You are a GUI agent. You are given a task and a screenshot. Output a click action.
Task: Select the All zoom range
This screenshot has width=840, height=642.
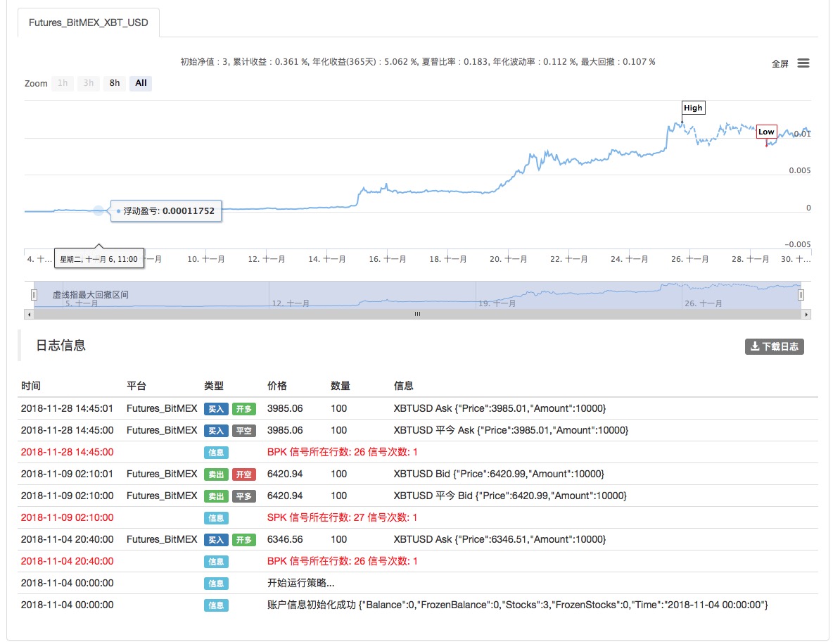141,83
